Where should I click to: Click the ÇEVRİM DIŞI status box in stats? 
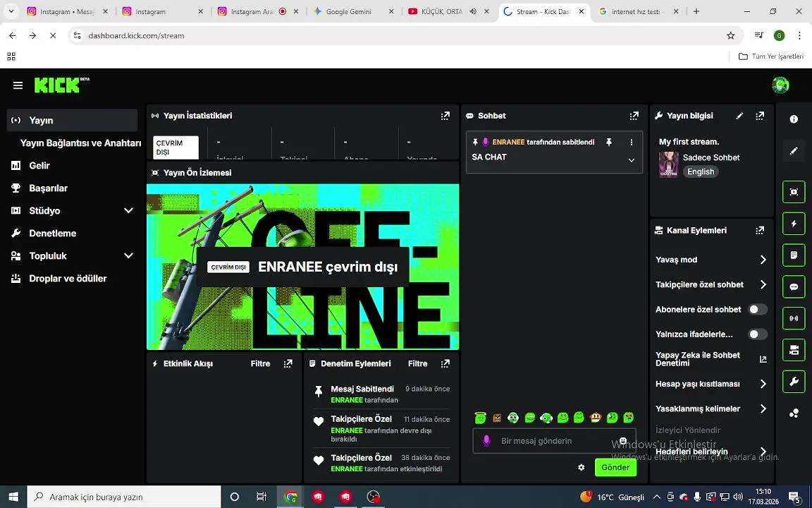pos(176,147)
